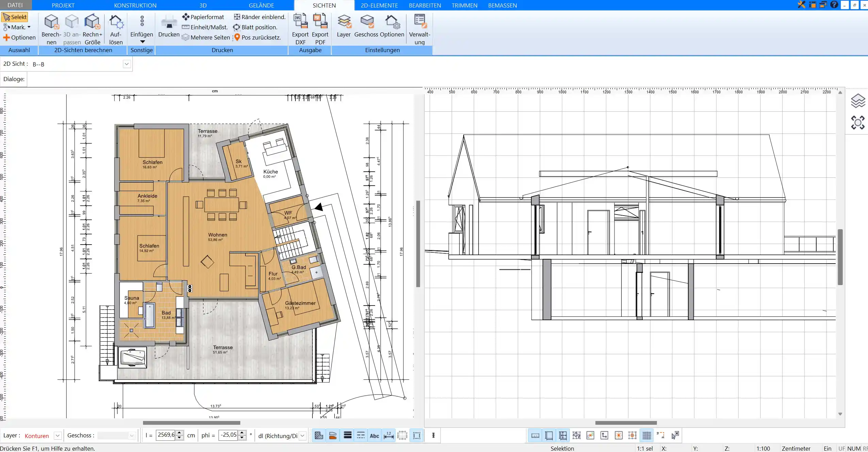
Task: Click Ränder einblend. button
Action: [260, 17]
